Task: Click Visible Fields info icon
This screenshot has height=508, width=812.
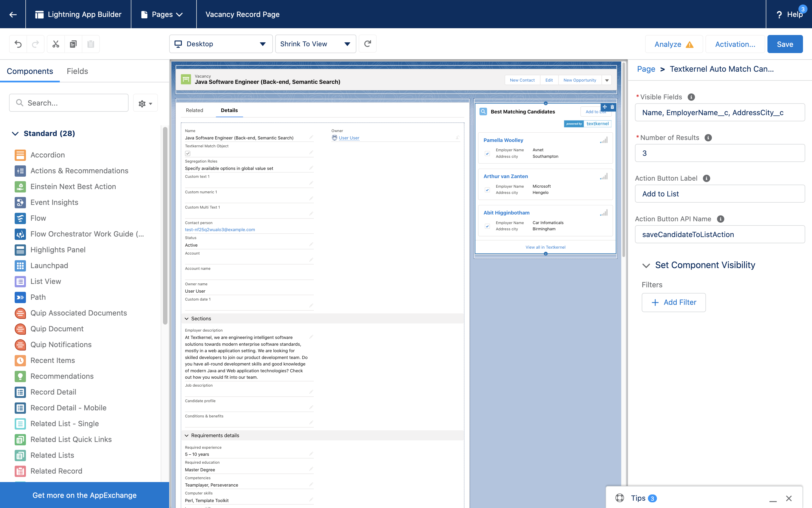Action: point(691,97)
